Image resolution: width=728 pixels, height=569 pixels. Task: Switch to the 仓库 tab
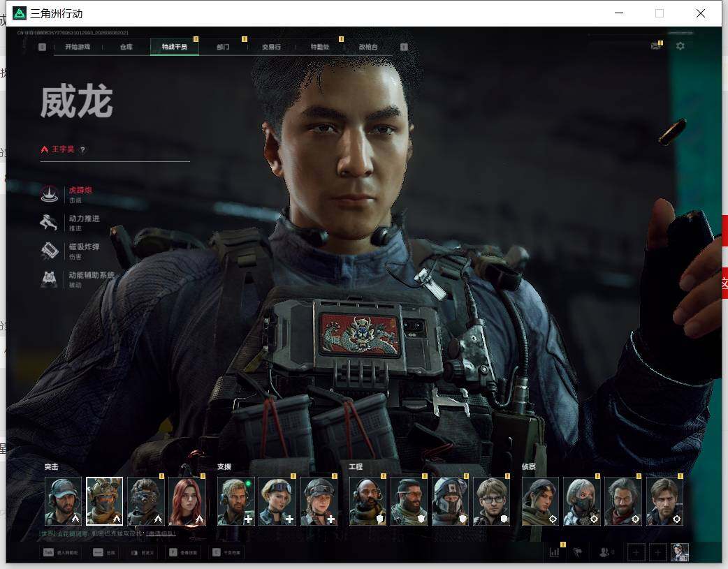tap(126, 47)
